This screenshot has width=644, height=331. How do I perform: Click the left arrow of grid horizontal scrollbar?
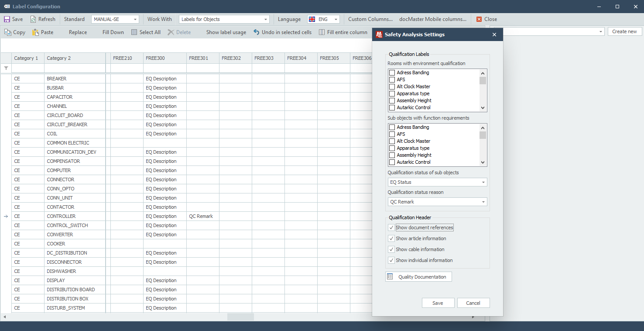pyautogui.click(x=5, y=317)
